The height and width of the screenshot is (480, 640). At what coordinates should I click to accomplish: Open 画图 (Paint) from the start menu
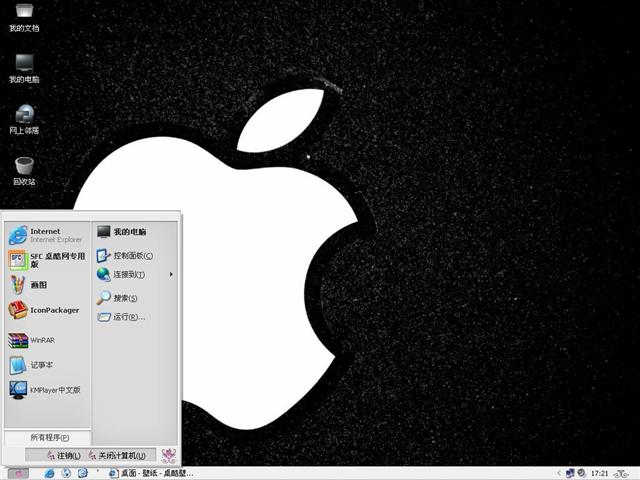click(x=40, y=285)
